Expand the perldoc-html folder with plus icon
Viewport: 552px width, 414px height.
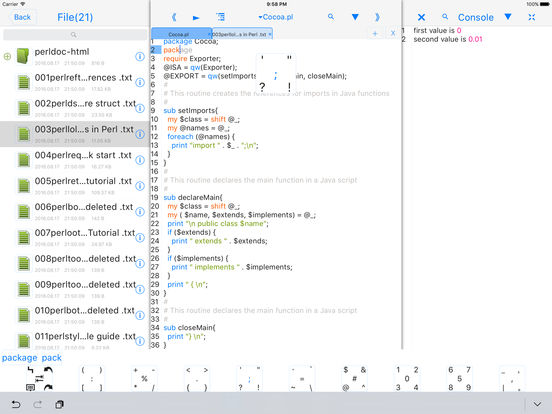(x=7, y=56)
